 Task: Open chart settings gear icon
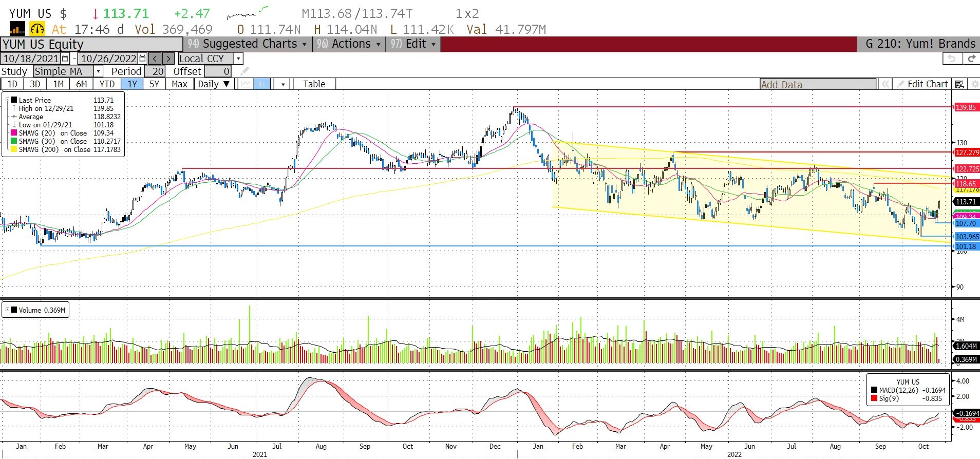coord(974,84)
